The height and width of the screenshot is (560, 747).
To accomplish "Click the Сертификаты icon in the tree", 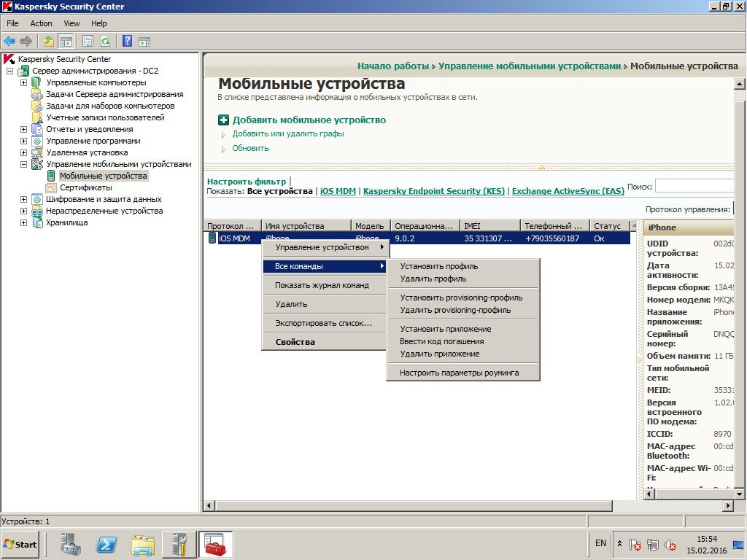I will click(x=50, y=187).
